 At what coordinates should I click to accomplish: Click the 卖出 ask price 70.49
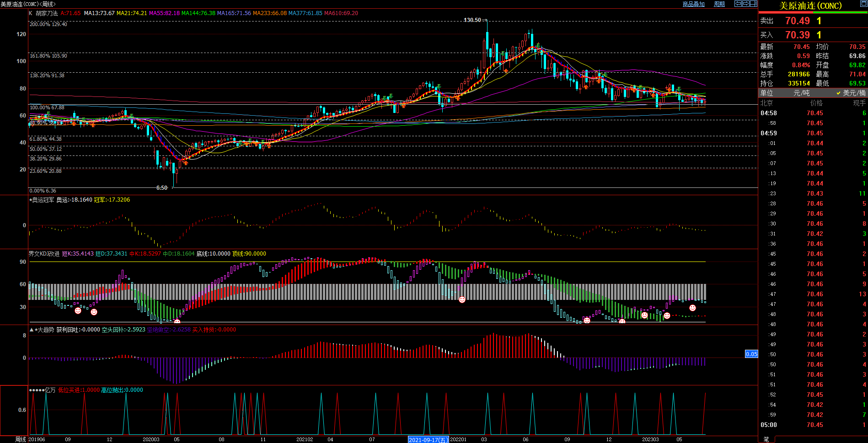[797, 21]
